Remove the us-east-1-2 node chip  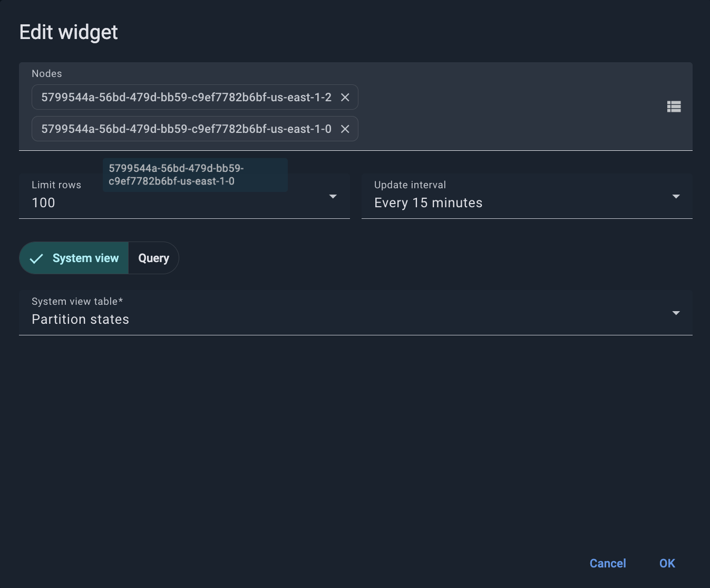pyautogui.click(x=345, y=98)
